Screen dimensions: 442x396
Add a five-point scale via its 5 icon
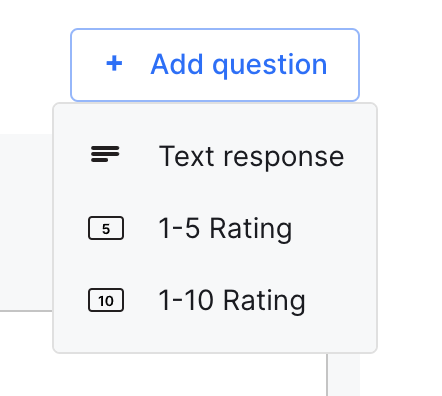(x=106, y=228)
